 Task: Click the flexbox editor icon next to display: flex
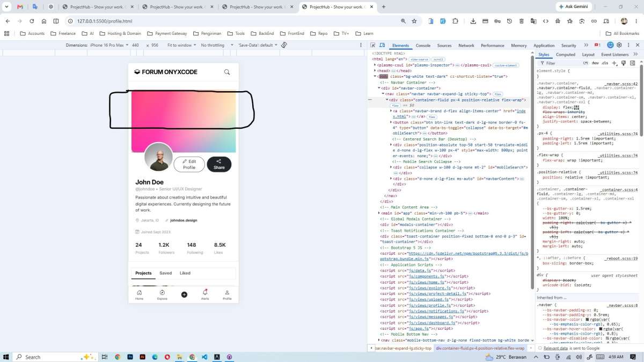[x=576, y=107]
